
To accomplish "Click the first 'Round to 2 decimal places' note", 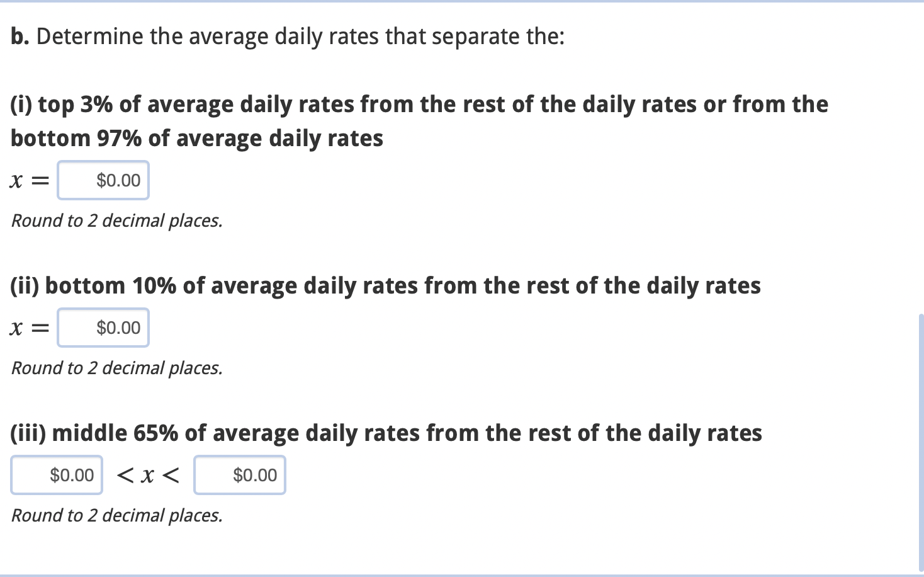I will coord(117,220).
